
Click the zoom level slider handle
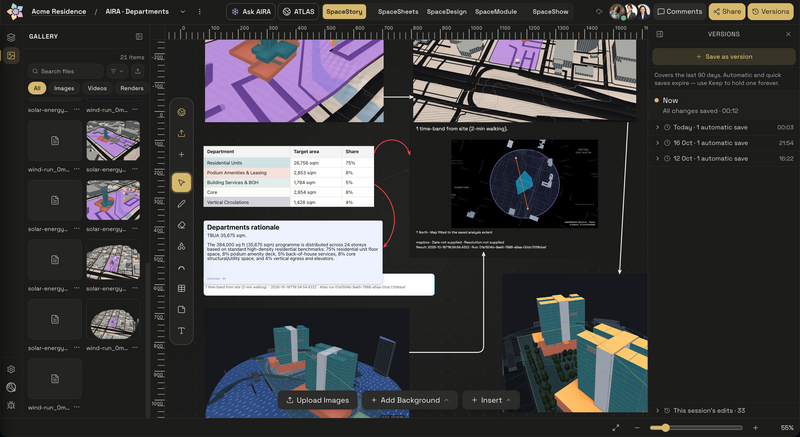665,428
